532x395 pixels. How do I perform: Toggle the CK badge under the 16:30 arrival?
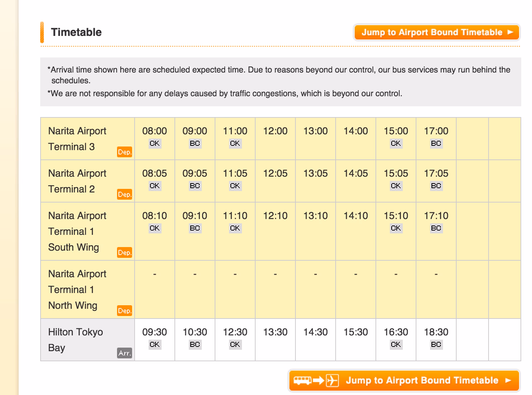click(396, 344)
